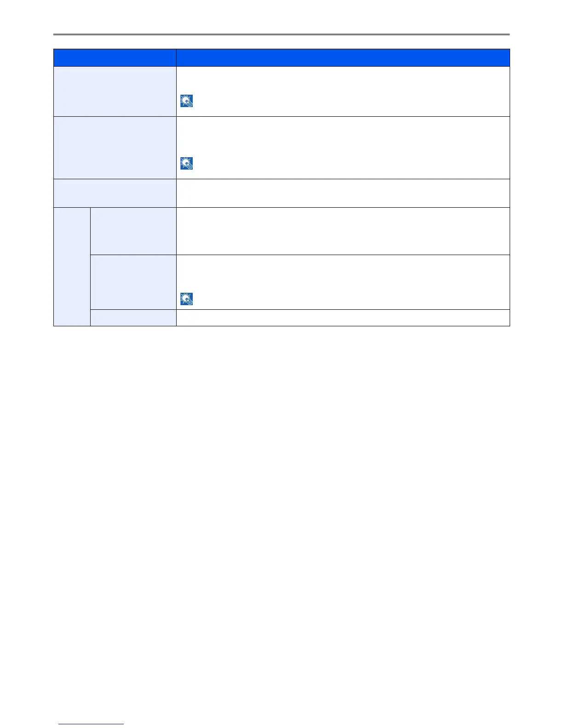Open the underlined link at page bottom left
The height and width of the screenshot is (728, 563).
click(x=91, y=725)
